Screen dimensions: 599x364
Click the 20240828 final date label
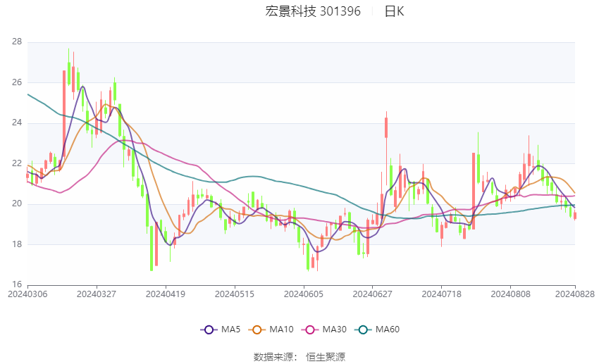tap(575, 292)
